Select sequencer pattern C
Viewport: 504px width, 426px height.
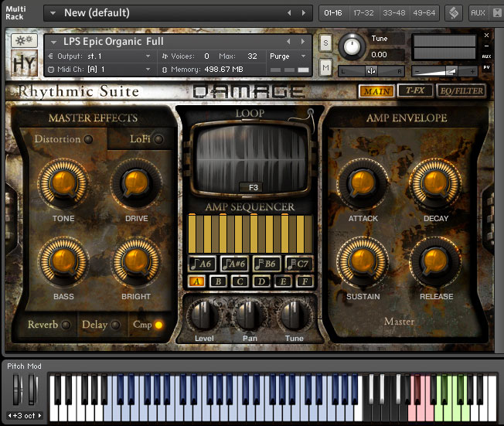coord(240,281)
